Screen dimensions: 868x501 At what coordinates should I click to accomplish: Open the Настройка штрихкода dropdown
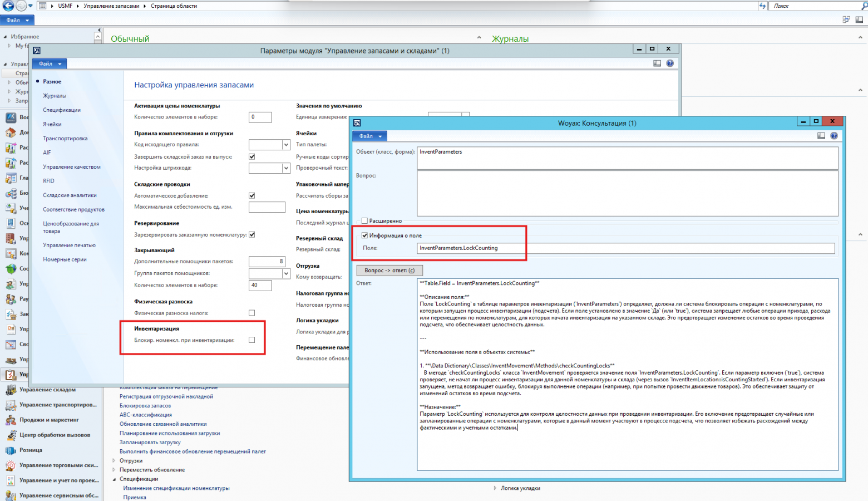point(286,168)
